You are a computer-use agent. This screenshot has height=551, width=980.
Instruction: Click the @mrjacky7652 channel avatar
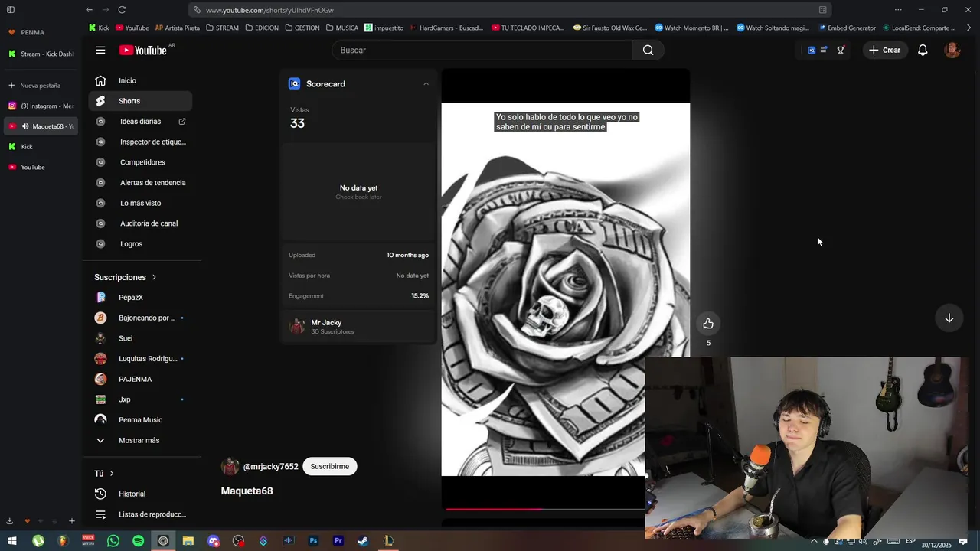(230, 466)
